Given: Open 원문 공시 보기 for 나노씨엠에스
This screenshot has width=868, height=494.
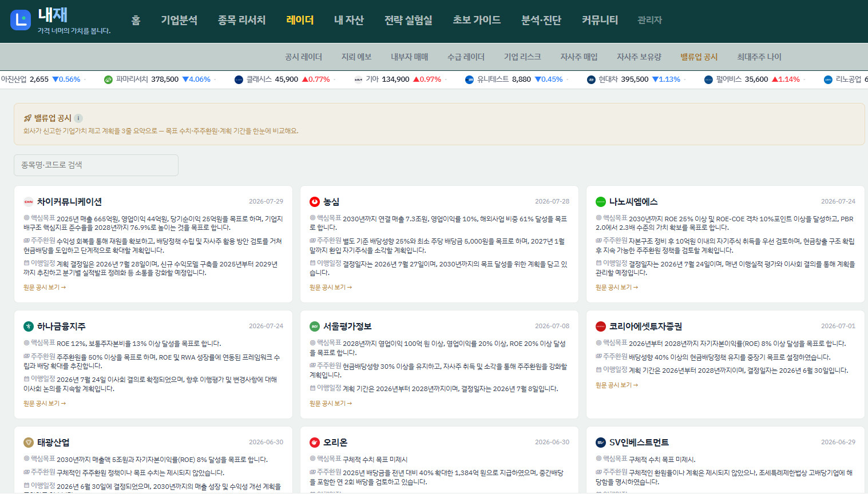Looking at the screenshot, I should click(x=617, y=288).
